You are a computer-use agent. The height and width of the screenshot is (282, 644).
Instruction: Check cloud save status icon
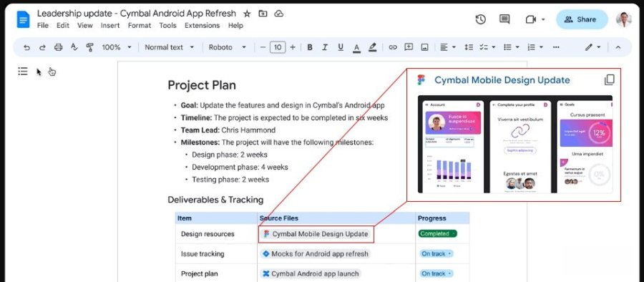coord(279,14)
